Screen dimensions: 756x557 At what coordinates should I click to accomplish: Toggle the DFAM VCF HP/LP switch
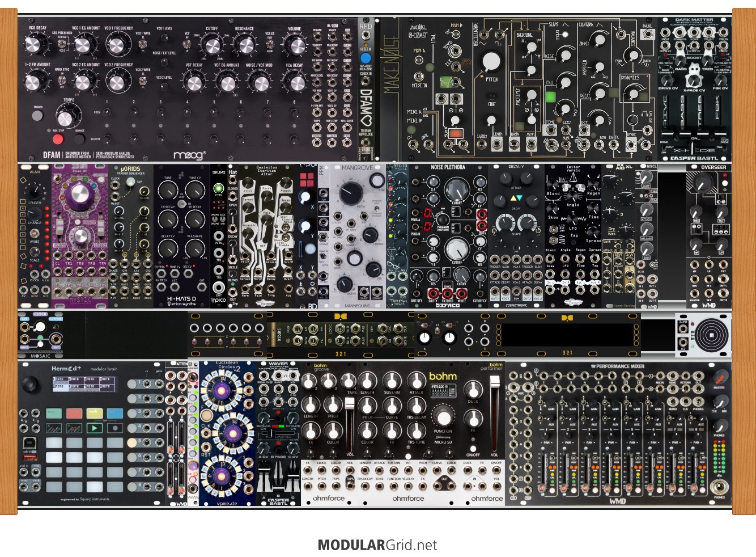click(x=187, y=44)
